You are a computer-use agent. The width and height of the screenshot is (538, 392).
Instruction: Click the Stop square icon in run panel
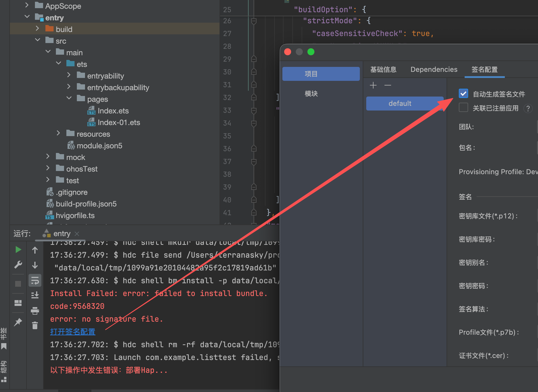coord(18,284)
